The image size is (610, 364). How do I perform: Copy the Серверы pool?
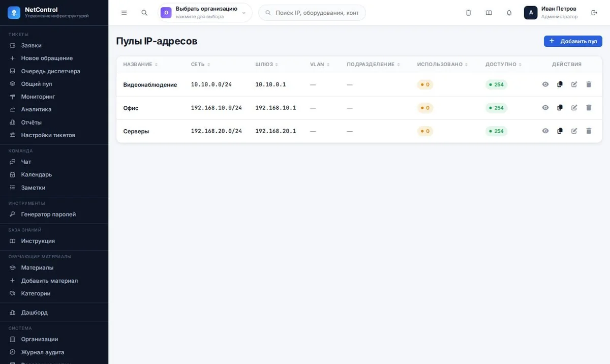pyautogui.click(x=560, y=131)
